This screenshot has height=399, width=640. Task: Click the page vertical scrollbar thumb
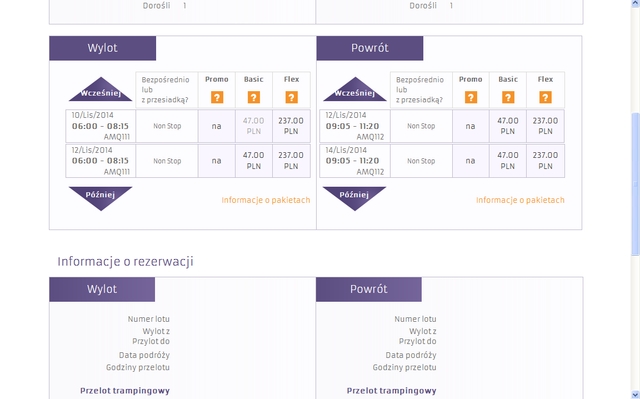pos(635,184)
